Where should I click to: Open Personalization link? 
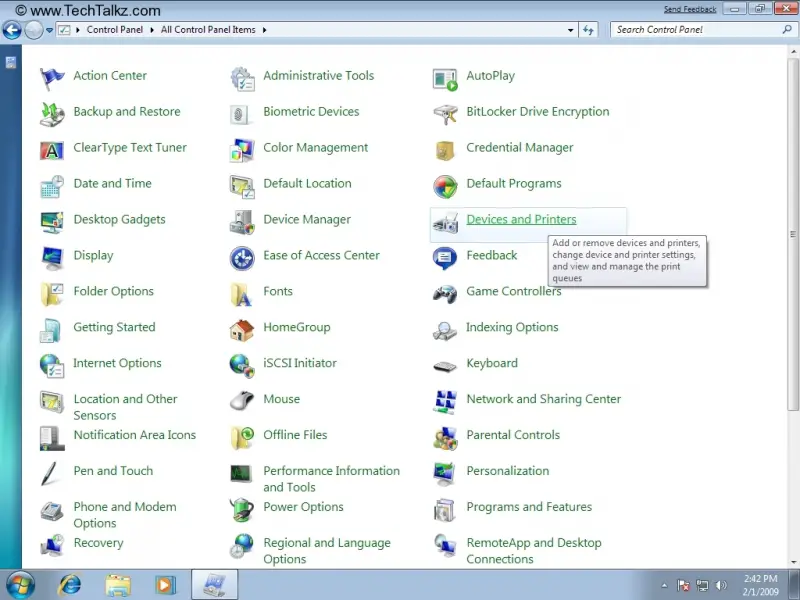508,470
